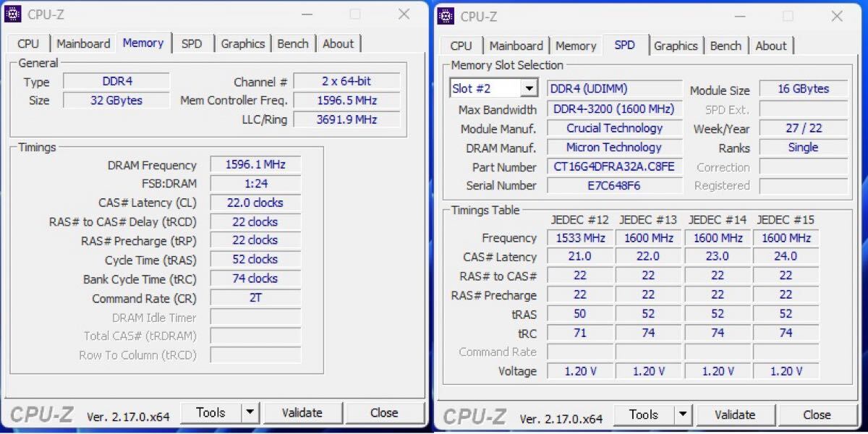Click Tools button in left window
The image size is (868, 434).
tap(210, 412)
